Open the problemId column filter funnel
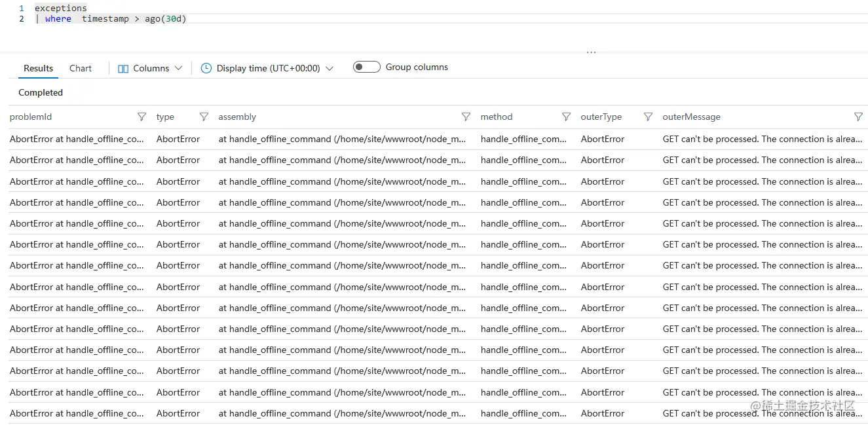This screenshot has width=868, height=425. [x=142, y=117]
